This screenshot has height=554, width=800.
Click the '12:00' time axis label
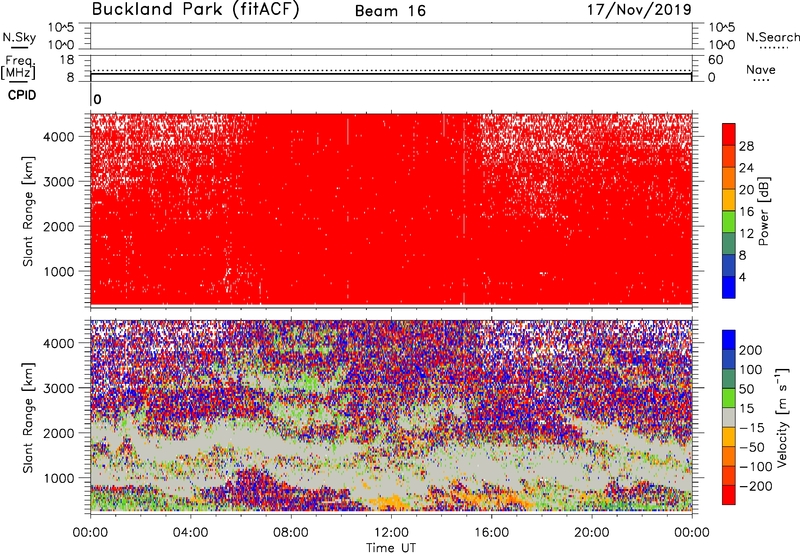tap(391, 533)
